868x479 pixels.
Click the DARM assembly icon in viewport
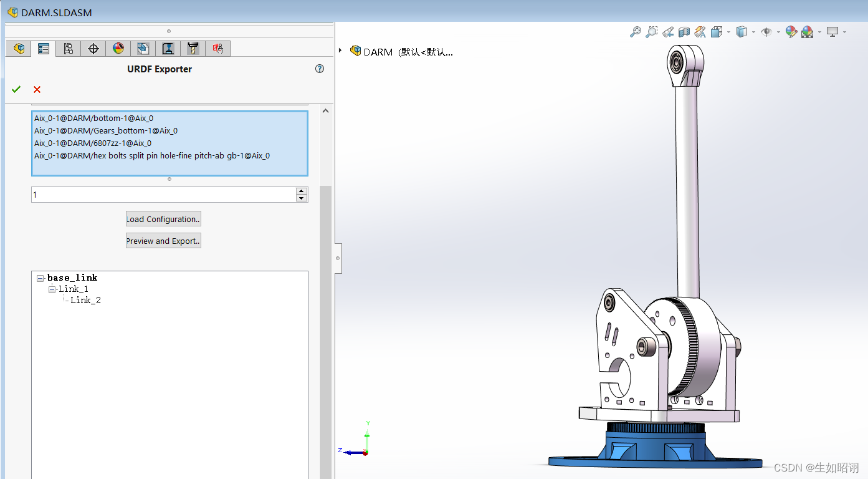(356, 51)
